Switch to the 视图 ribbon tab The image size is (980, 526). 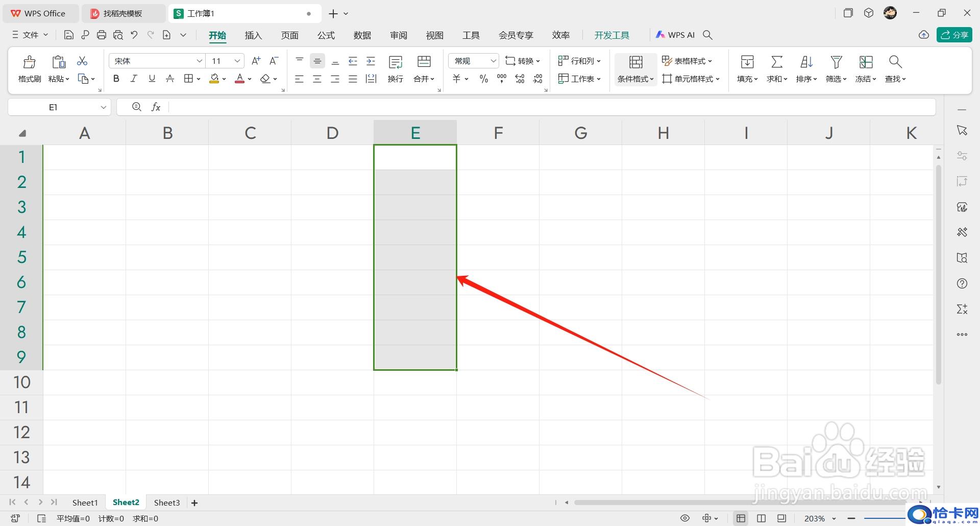pyautogui.click(x=435, y=35)
